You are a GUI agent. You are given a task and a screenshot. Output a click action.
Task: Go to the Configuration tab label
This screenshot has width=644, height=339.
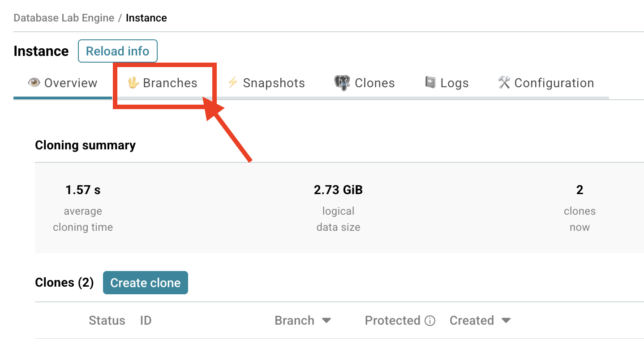pyautogui.click(x=554, y=83)
